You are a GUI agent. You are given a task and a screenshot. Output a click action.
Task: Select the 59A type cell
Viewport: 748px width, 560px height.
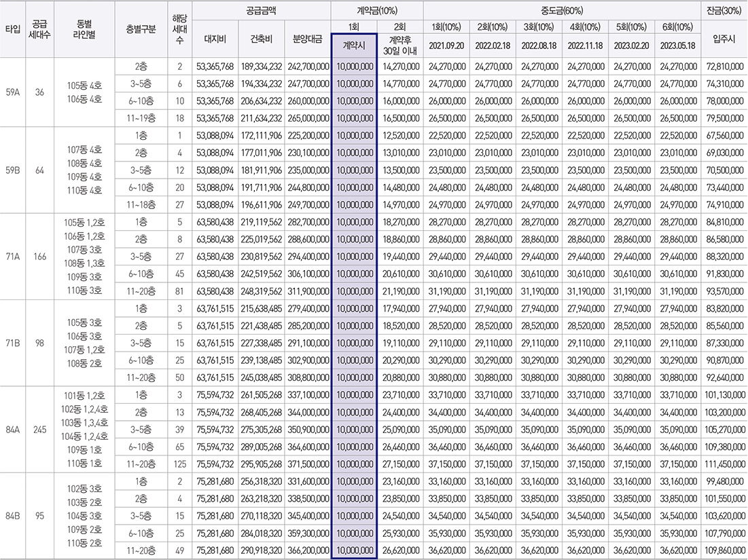13,92
